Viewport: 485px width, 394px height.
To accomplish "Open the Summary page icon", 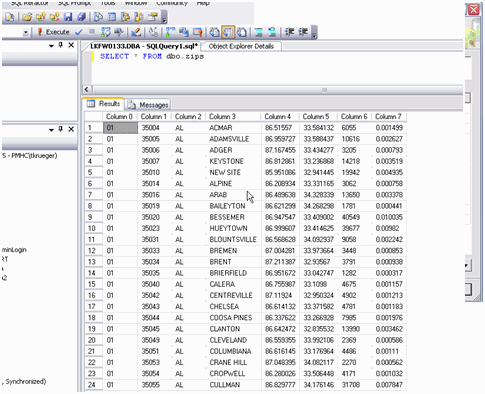I will 112,17.
